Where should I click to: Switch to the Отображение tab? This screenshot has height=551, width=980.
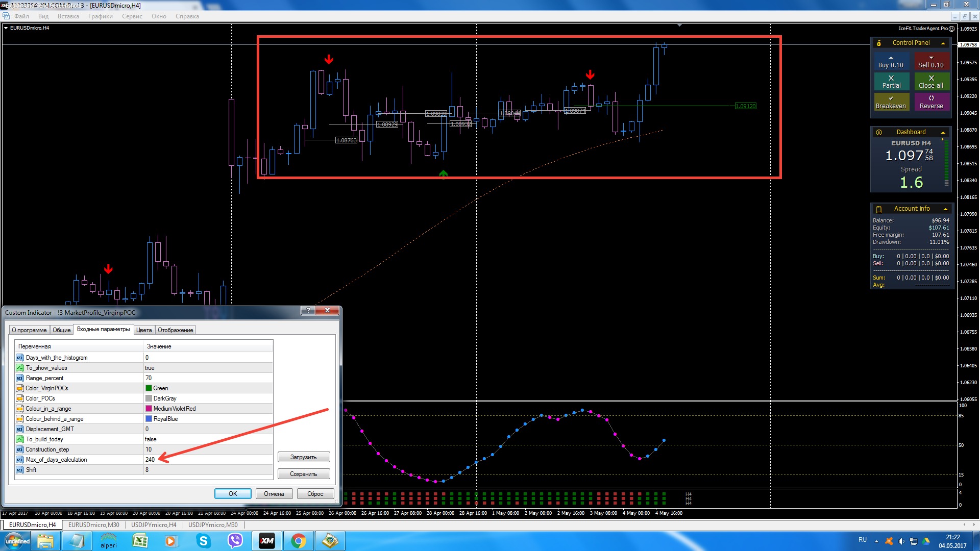pyautogui.click(x=176, y=330)
